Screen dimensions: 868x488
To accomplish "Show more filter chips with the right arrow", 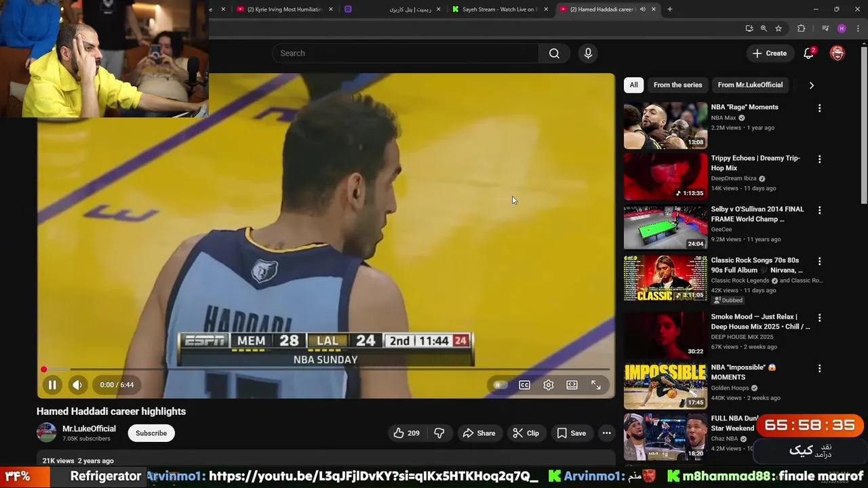I will tap(811, 85).
